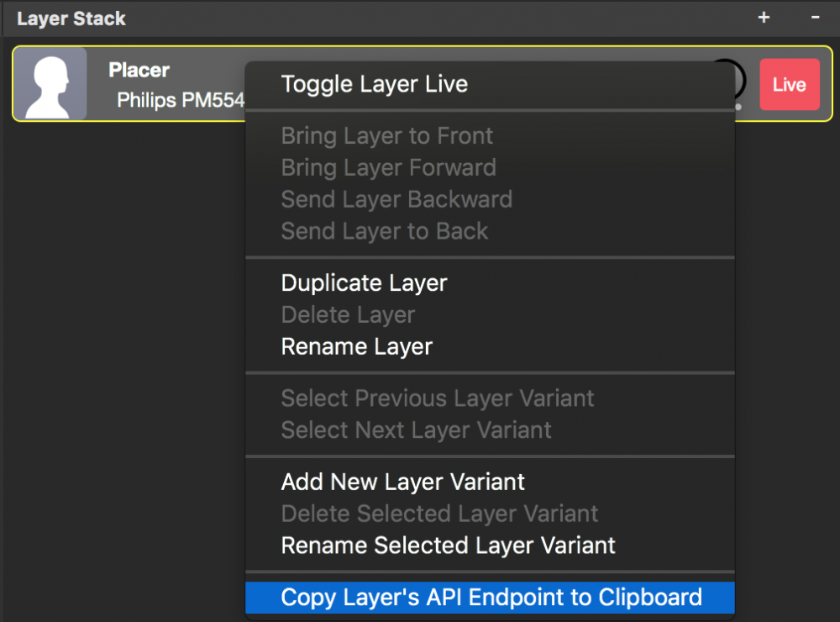Click the Placer layer name label
The width and height of the screenshot is (840, 622).
[139, 70]
